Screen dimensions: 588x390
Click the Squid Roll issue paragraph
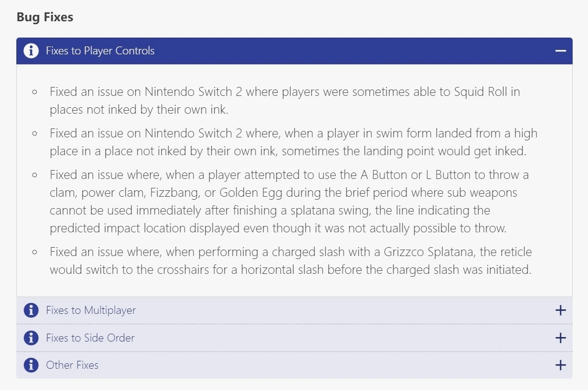tap(284, 101)
